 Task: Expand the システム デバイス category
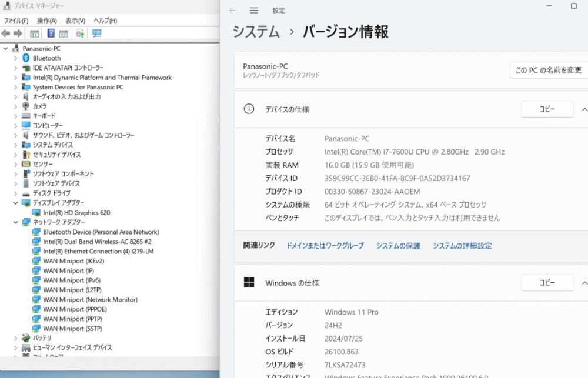click(x=15, y=145)
